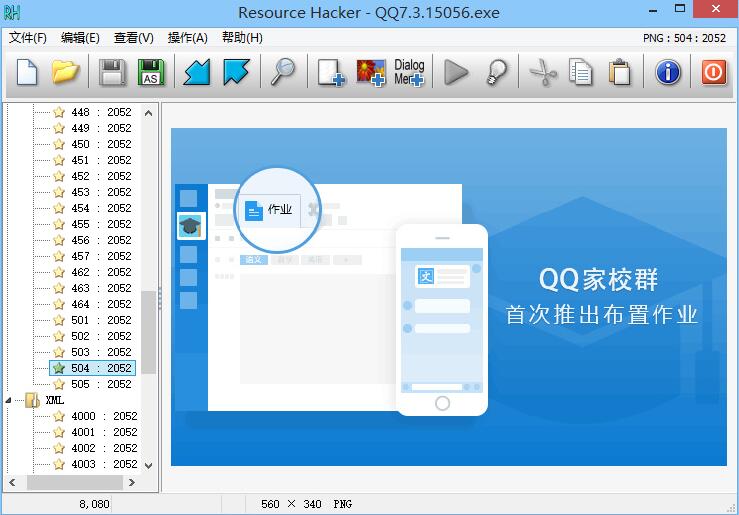The width and height of the screenshot is (739, 515).
Task: Collapse the XML folder in tree
Action: click(x=10, y=400)
